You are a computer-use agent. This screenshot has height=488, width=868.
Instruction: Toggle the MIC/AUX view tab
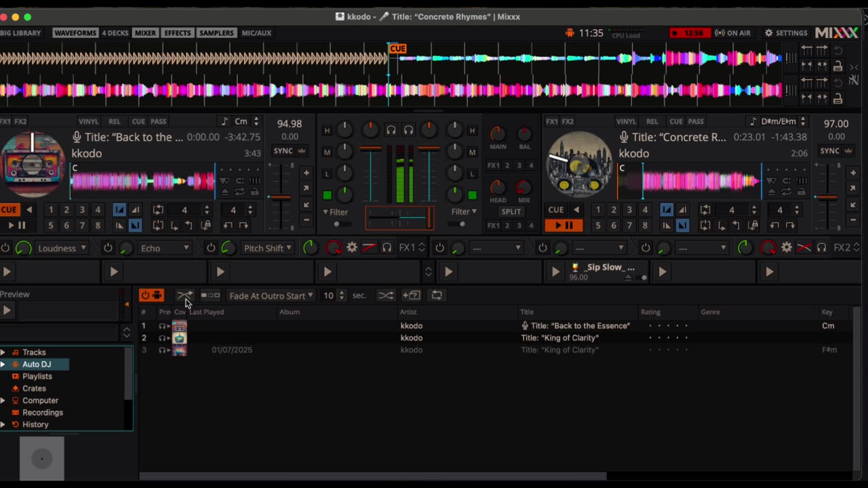(256, 33)
